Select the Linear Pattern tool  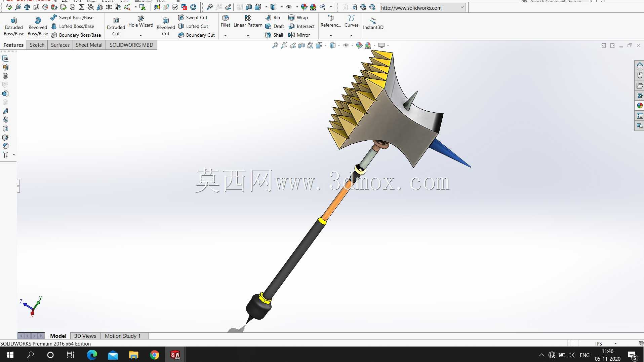[x=248, y=22]
